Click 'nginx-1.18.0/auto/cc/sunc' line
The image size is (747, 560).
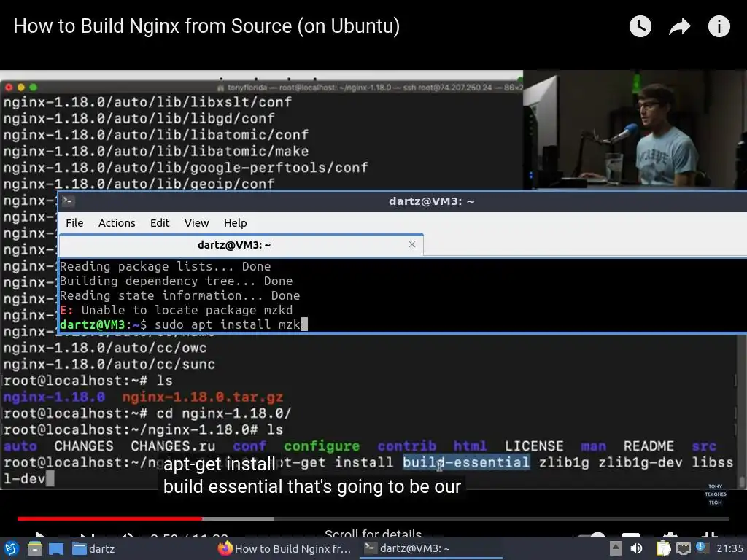pyautogui.click(x=109, y=365)
